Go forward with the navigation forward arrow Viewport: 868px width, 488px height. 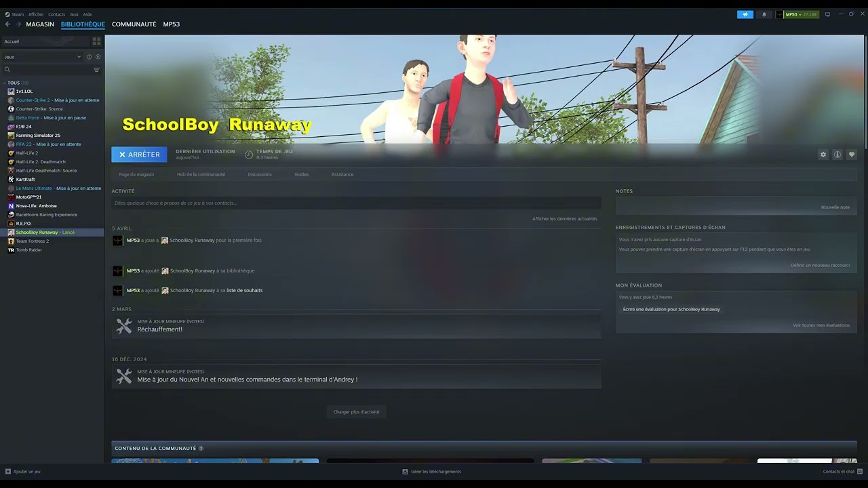(x=19, y=24)
